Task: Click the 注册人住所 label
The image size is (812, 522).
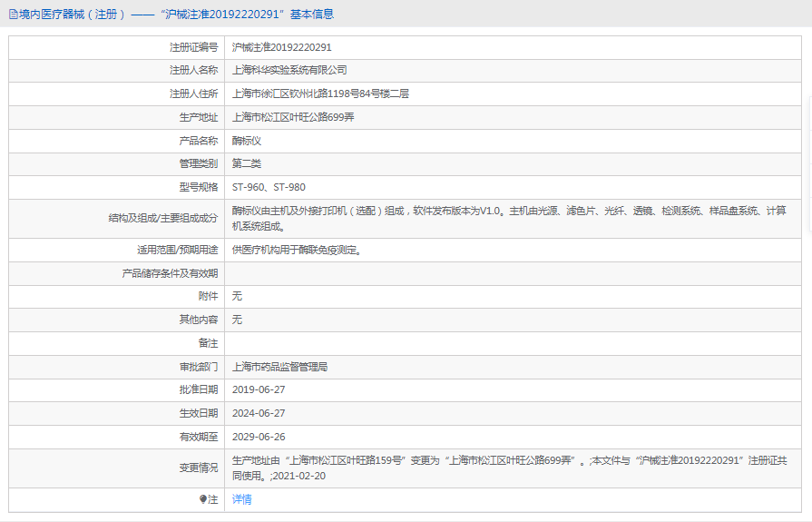Action: tap(193, 94)
